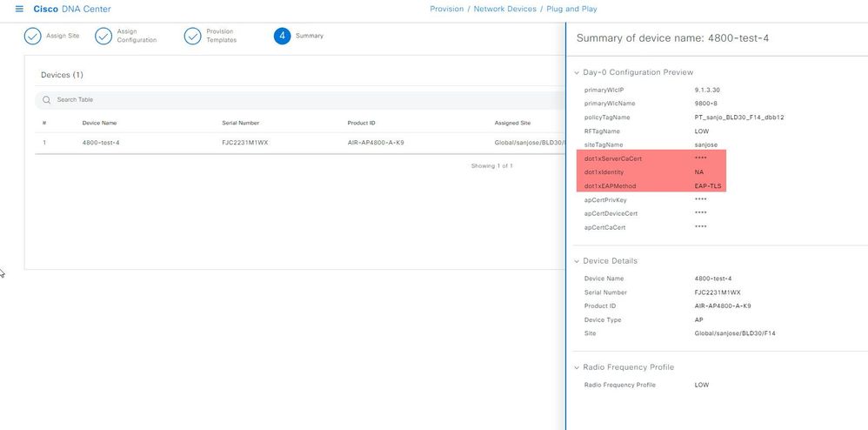
Task: Go to the Assign Configuration step
Action: click(x=137, y=36)
